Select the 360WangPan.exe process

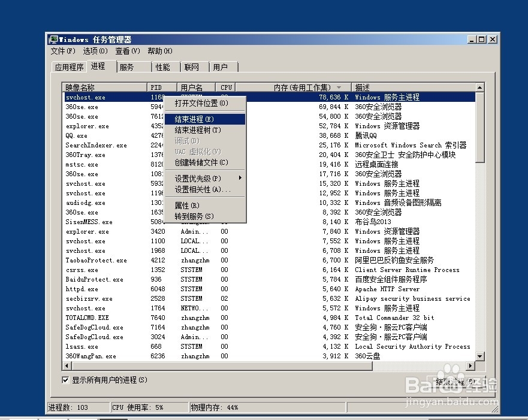tap(269, 356)
